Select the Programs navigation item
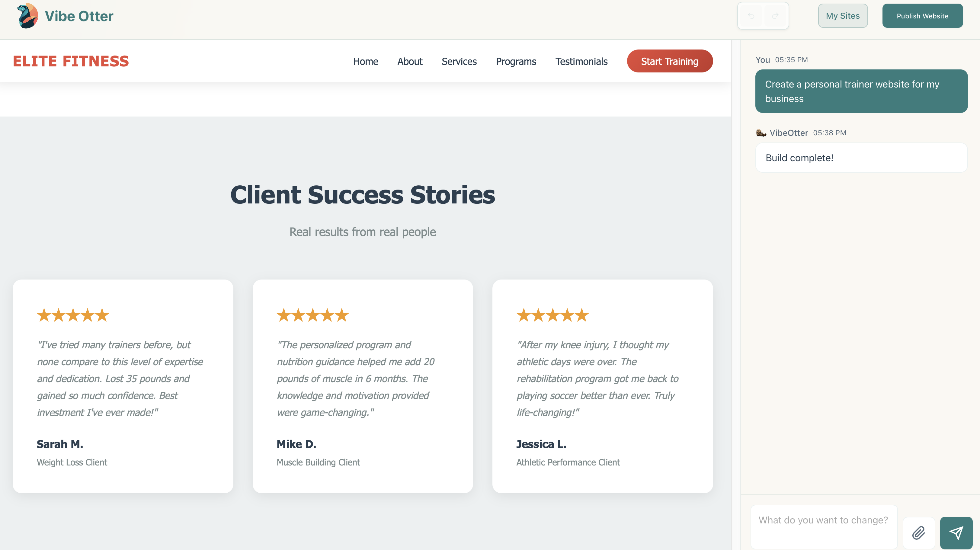The image size is (980, 550). [x=516, y=61]
